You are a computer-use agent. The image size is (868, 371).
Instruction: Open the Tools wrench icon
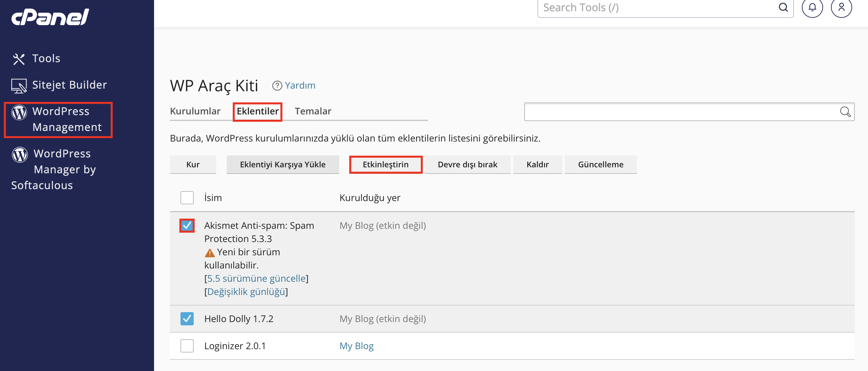19,59
